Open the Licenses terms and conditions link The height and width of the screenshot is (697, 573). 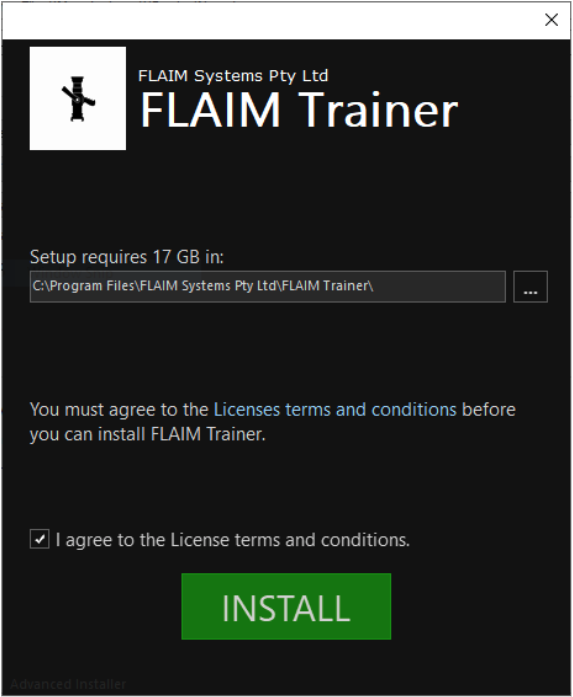(x=335, y=409)
